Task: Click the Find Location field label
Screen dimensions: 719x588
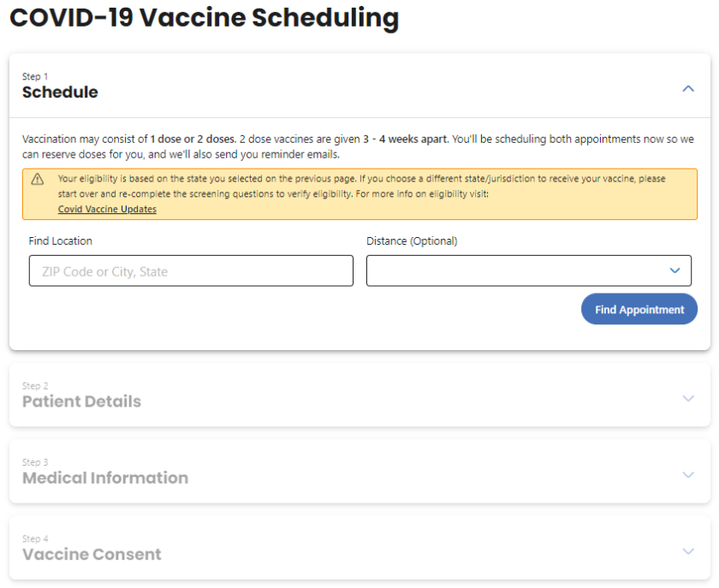Action: point(60,241)
